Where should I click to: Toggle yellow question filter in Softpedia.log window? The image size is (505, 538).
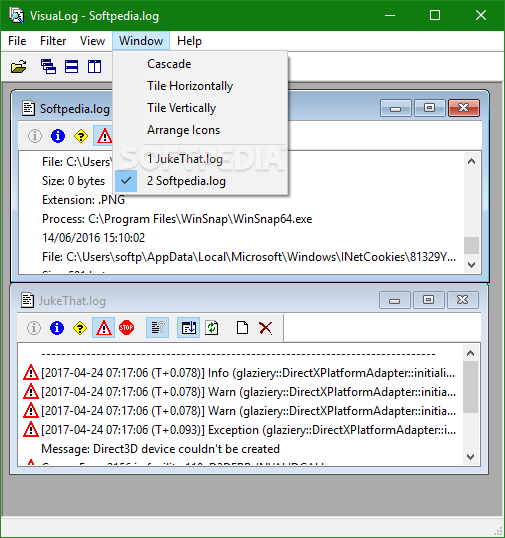(x=81, y=136)
